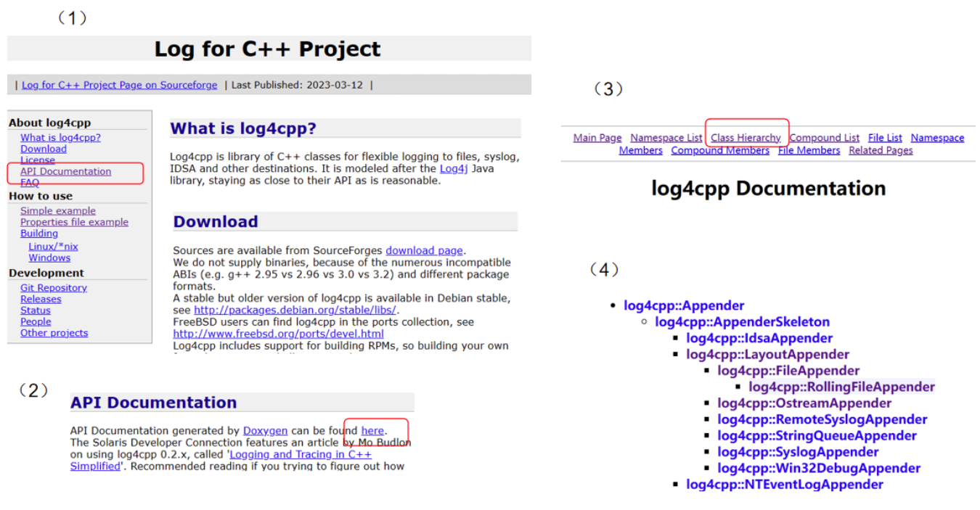Open log4cpp::Appender class entry

click(684, 305)
